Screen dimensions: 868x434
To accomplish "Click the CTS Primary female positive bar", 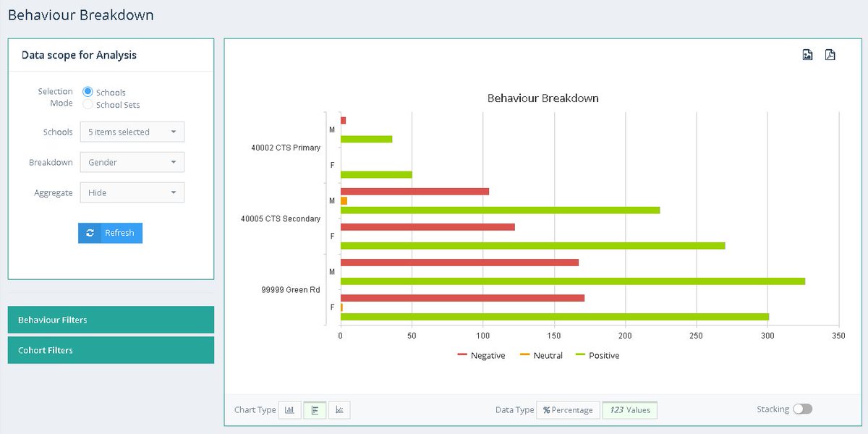I will tap(376, 174).
